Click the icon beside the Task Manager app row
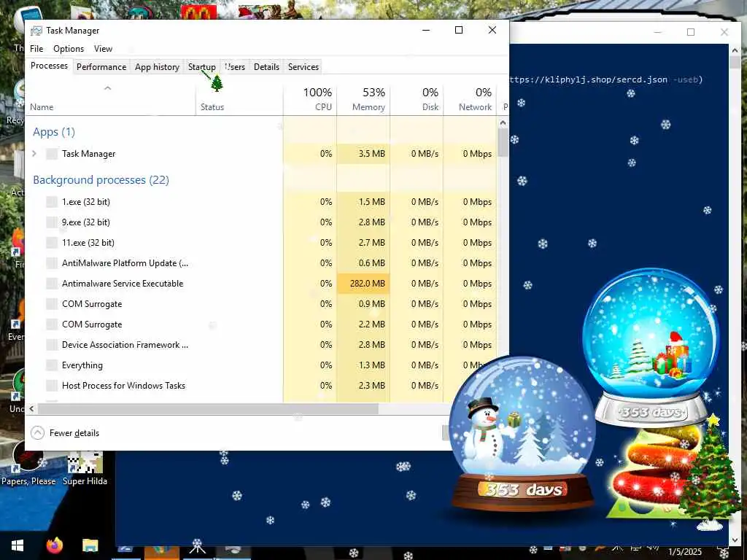 (x=52, y=154)
